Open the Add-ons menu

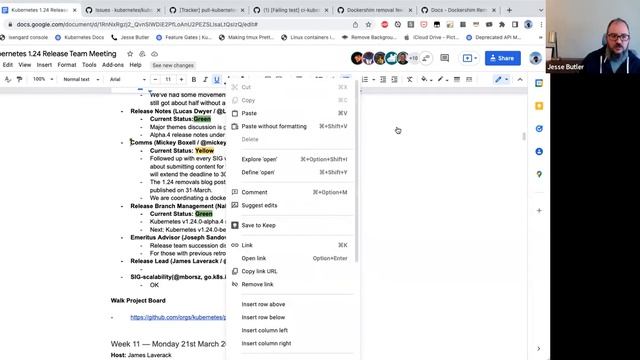113,65
